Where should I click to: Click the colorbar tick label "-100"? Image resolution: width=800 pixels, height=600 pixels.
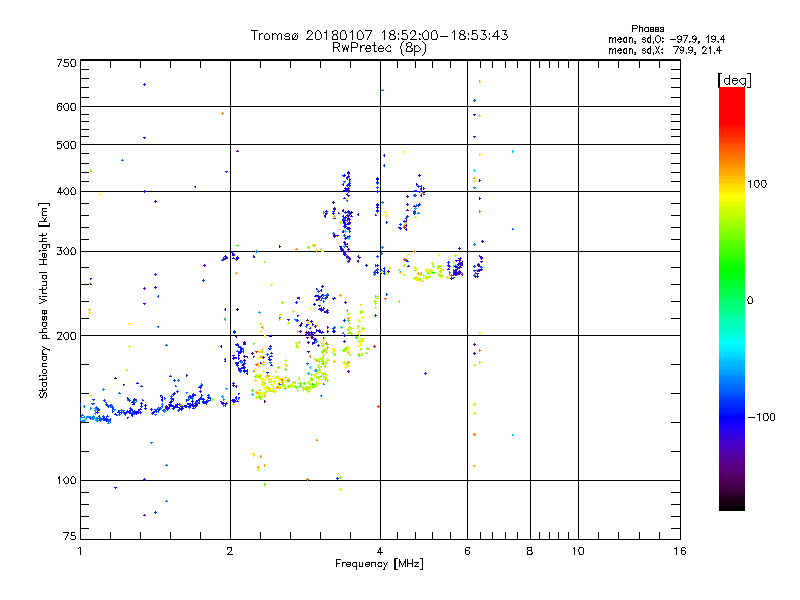tap(761, 417)
